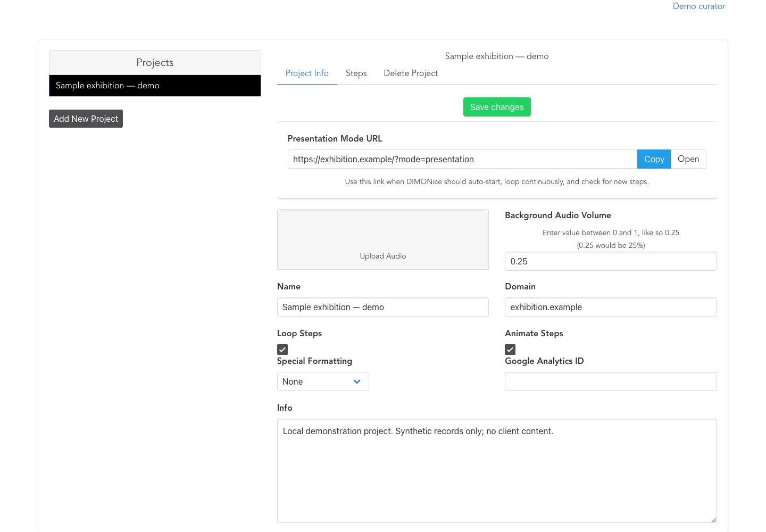The width and height of the screenshot is (766, 532).
Task: Click the Add New Project button
Action: click(x=86, y=119)
